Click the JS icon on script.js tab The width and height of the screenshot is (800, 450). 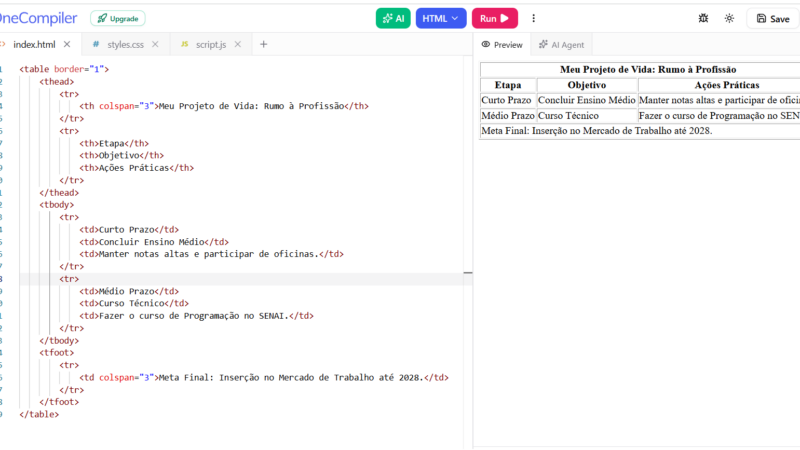[x=185, y=44]
